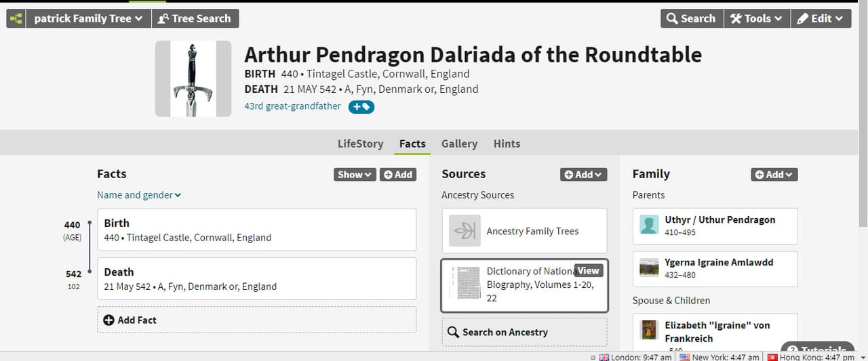
Task: Click the Ancestry Family Trees leaf icon
Action: pos(465,231)
